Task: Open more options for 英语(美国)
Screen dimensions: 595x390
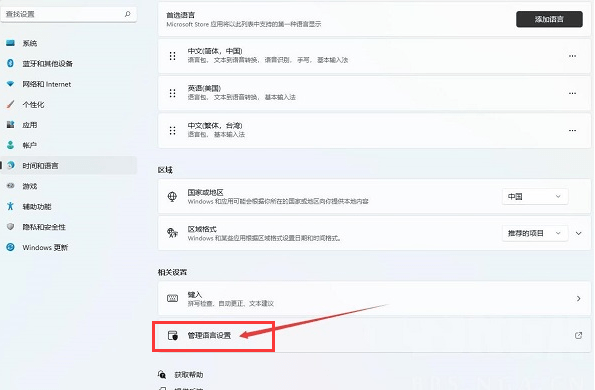Action: (x=572, y=93)
